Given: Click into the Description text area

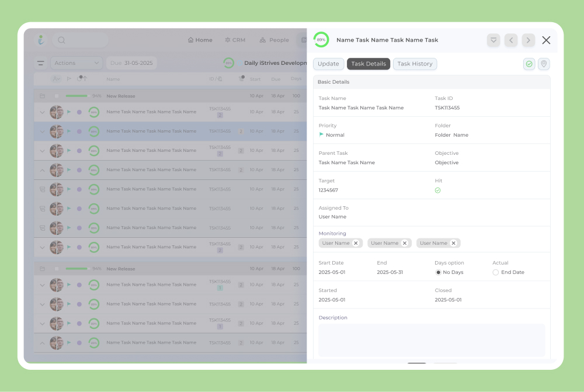Looking at the screenshot, I should [432, 340].
